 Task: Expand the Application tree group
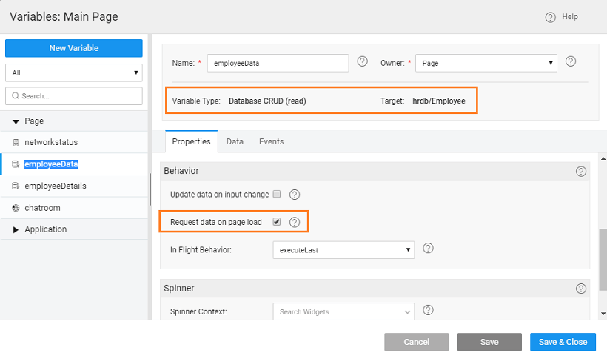[x=16, y=229]
